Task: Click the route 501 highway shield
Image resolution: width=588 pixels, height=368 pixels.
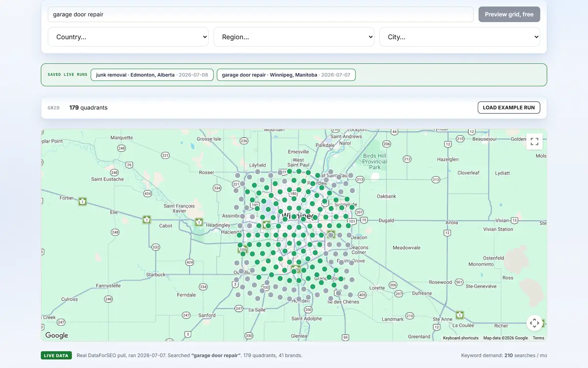Action: coord(459,282)
